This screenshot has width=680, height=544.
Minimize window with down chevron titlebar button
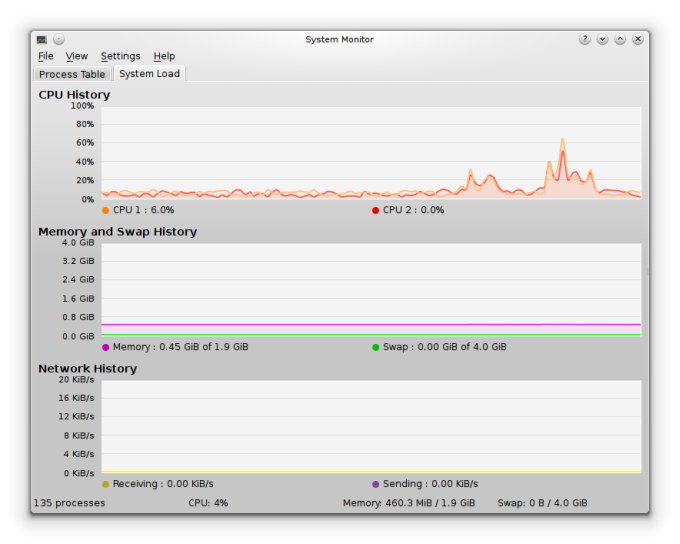[x=602, y=39]
